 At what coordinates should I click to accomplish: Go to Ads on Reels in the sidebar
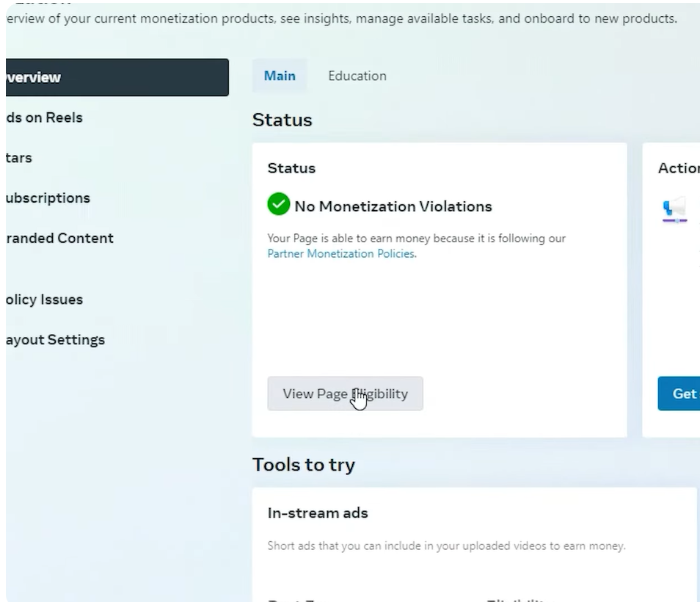tap(44, 117)
